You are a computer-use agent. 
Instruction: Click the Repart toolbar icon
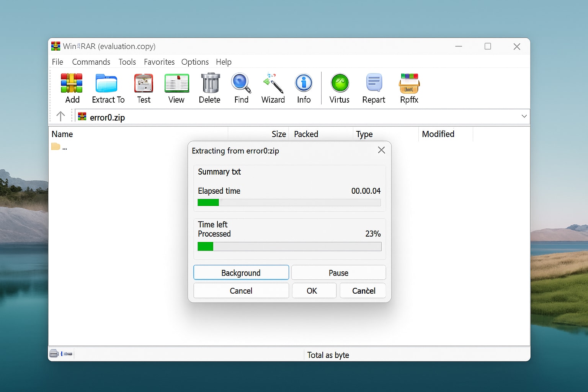click(374, 83)
